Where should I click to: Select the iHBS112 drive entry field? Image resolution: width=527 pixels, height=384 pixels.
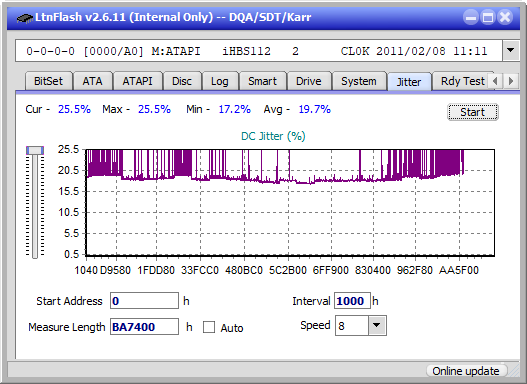259,51
